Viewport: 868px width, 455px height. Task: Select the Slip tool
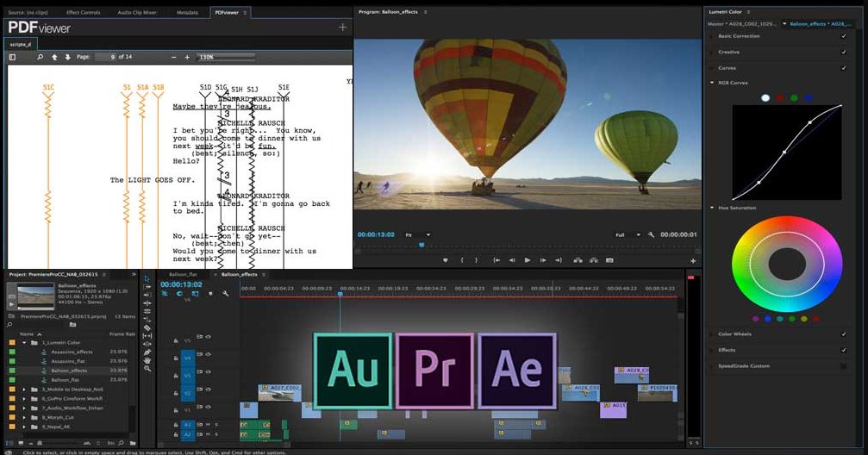(147, 335)
